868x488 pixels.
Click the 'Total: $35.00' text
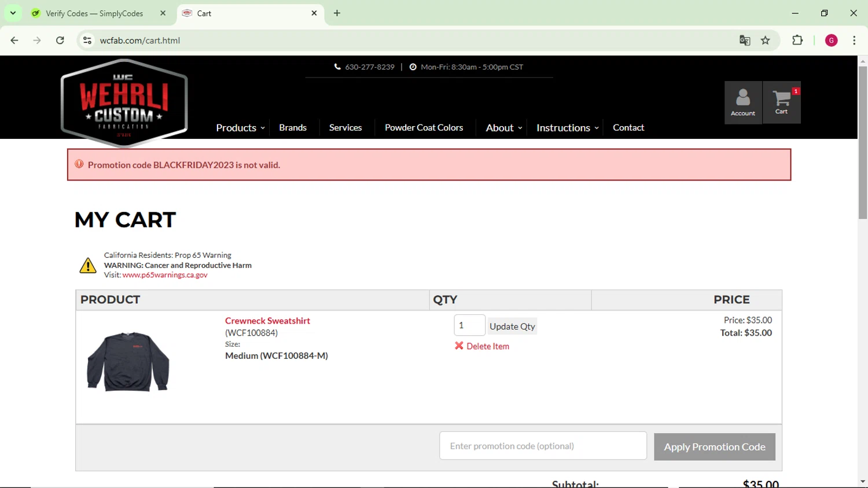click(x=746, y=333)
